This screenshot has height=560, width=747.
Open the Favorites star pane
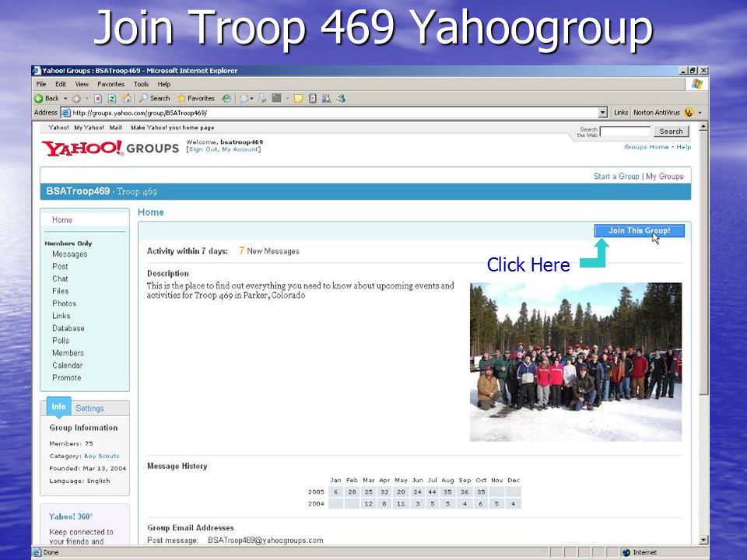tap(196, 98)
